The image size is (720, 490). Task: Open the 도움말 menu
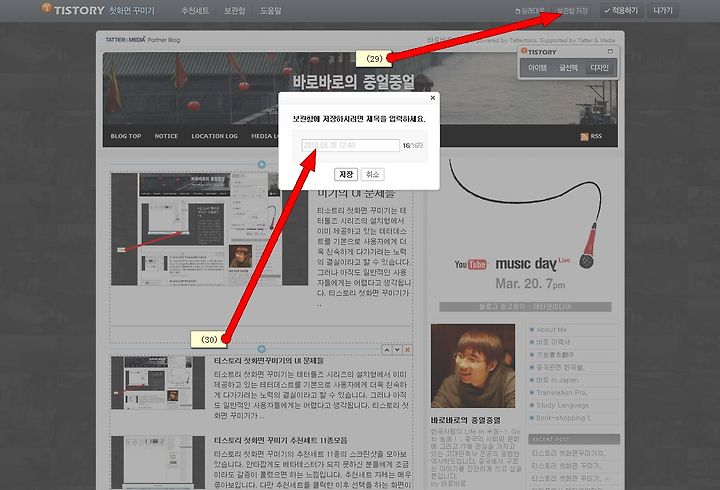[x=270, y=11]
